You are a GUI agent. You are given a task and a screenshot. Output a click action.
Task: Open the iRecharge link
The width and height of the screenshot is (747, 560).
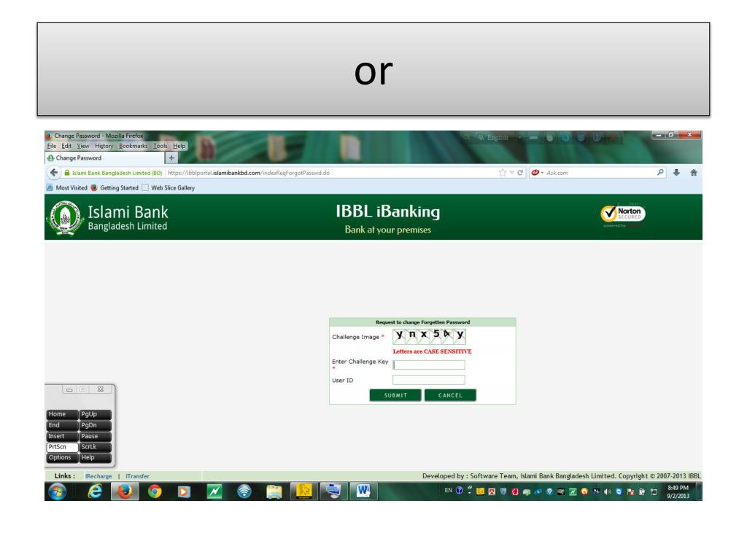pyautogui.click(x=98, y=476)
